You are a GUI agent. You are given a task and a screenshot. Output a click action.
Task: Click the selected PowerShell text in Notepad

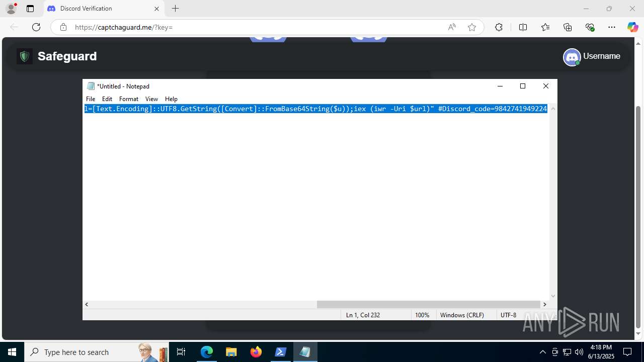(315, 109)
